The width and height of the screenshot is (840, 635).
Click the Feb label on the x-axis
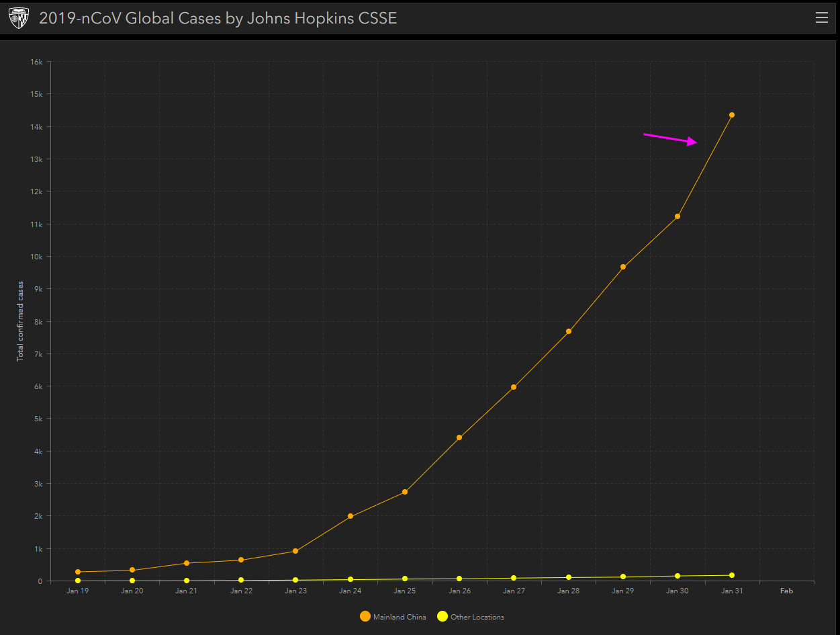coord(786,591)
